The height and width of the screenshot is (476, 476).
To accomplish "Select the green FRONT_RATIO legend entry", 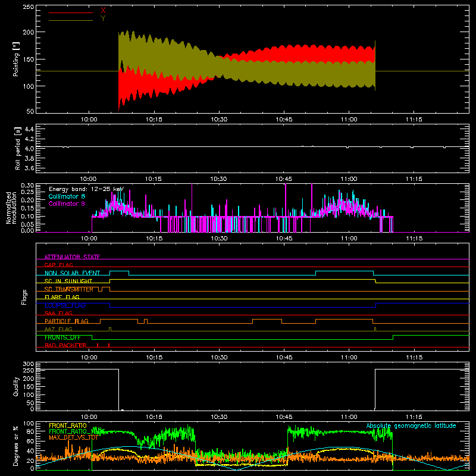I will click(77, 431).
